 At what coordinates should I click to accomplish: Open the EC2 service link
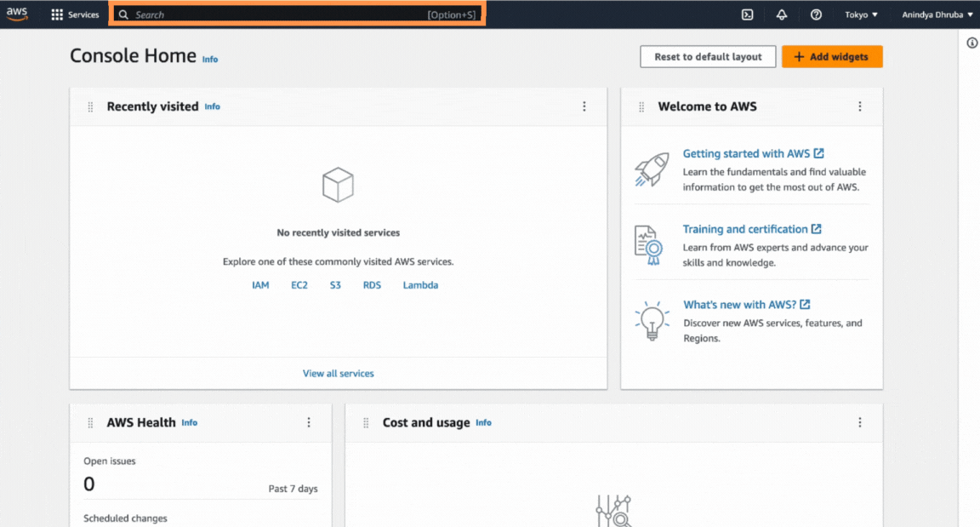299,284
